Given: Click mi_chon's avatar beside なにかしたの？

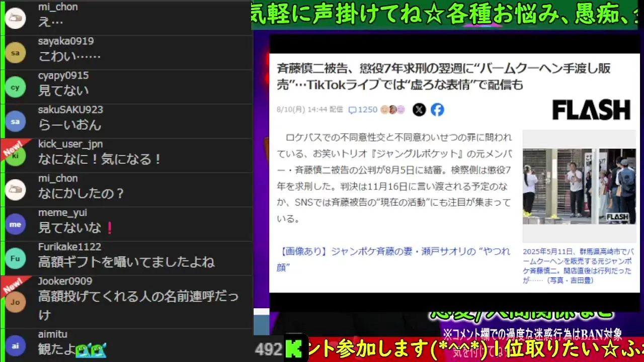Looking at the screenshot, I should [15, 190].
